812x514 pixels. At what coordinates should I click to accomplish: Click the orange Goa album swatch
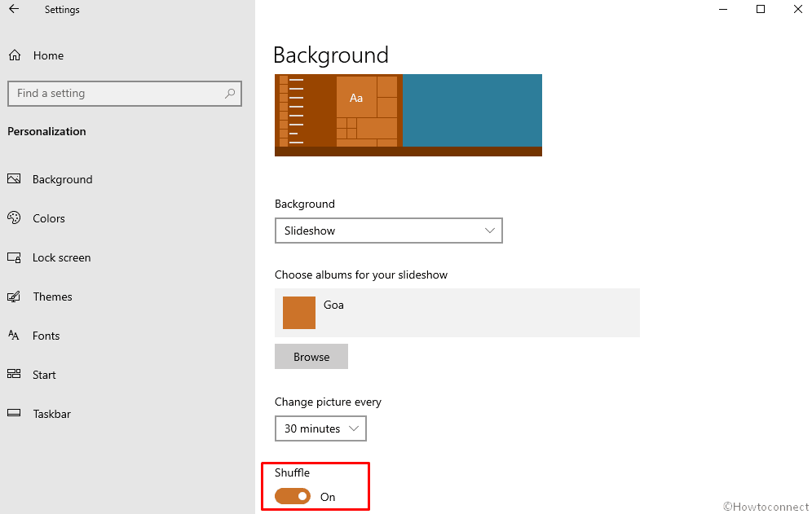(x=299, y=313)
